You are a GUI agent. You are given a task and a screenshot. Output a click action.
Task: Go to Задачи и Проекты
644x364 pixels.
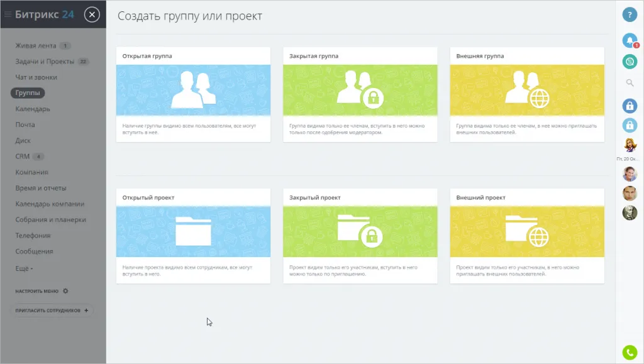[x=45, y=62]
